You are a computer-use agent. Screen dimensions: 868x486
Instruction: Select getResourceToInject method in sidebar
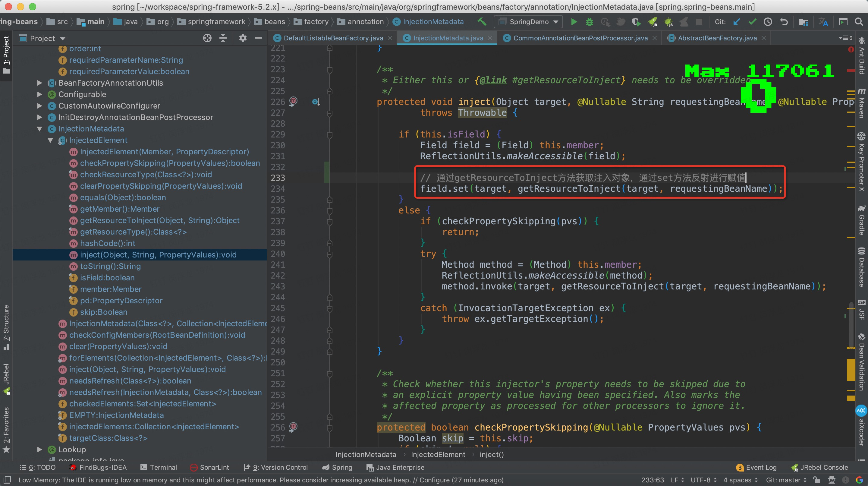[160, 221]
